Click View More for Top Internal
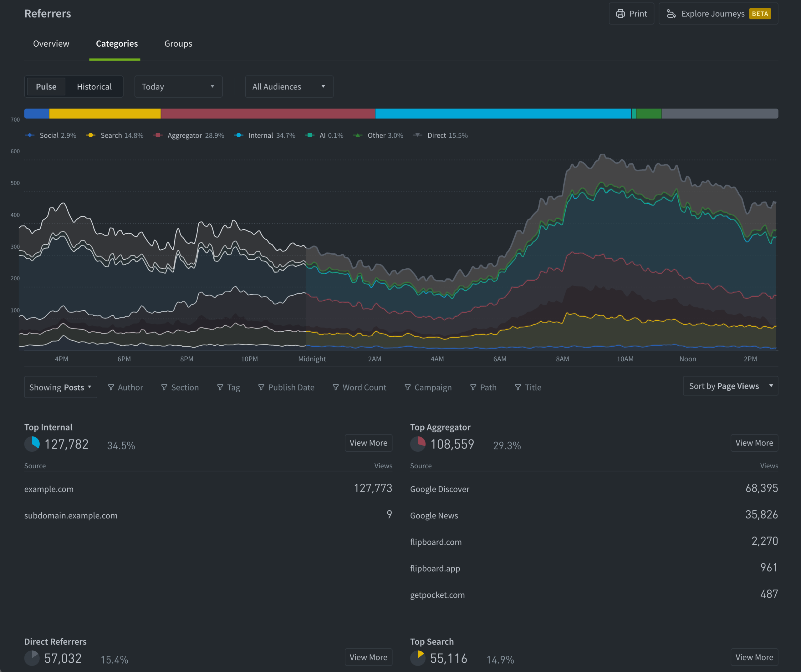The height and width of the screenshot is (672, 801). click(x=368, y=443)
